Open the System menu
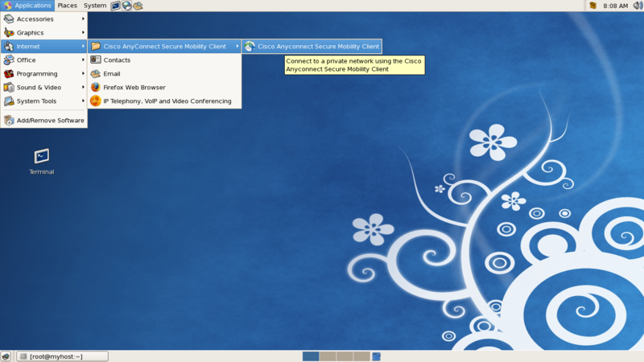Screen dimensions: 644x362 tap(95, 6)
